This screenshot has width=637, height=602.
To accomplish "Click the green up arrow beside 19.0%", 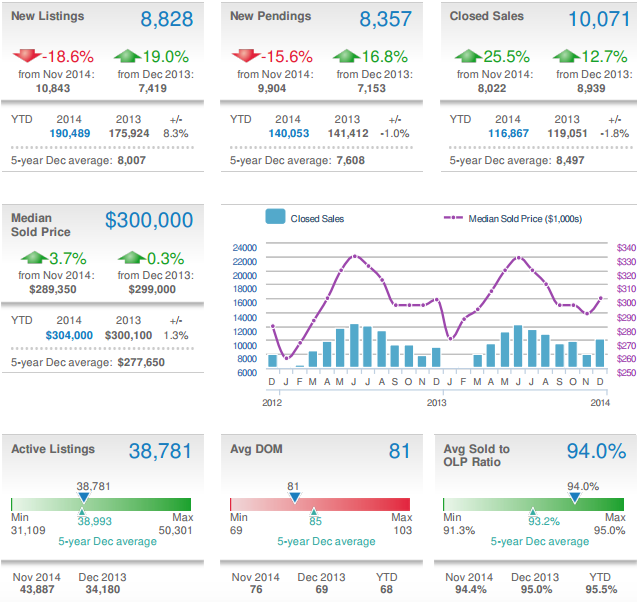I will (128, 56).
